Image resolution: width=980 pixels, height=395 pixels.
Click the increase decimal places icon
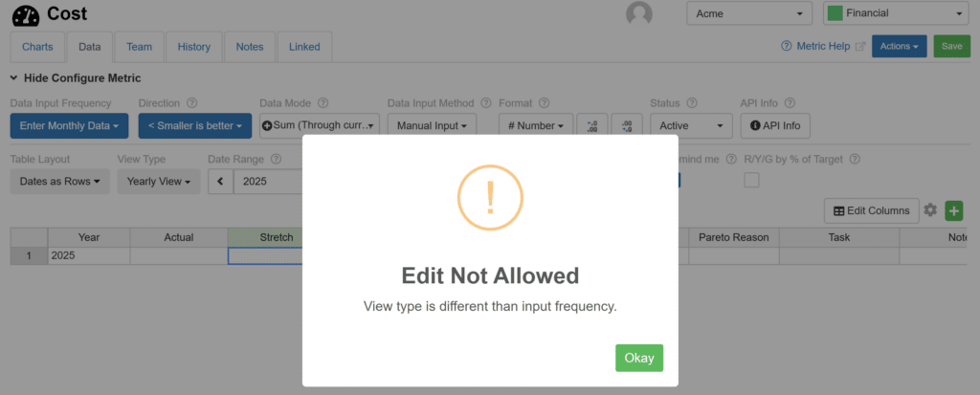pos(592,125)
